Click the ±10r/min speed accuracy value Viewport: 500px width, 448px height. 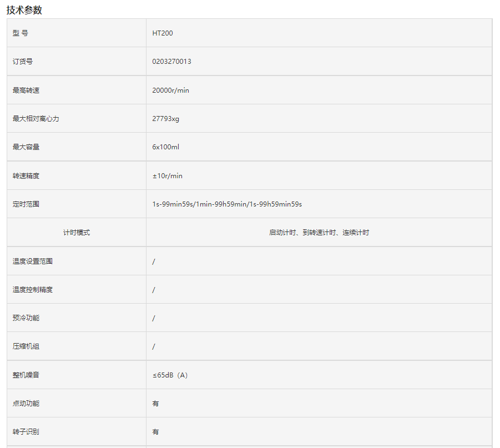[167, 176]
